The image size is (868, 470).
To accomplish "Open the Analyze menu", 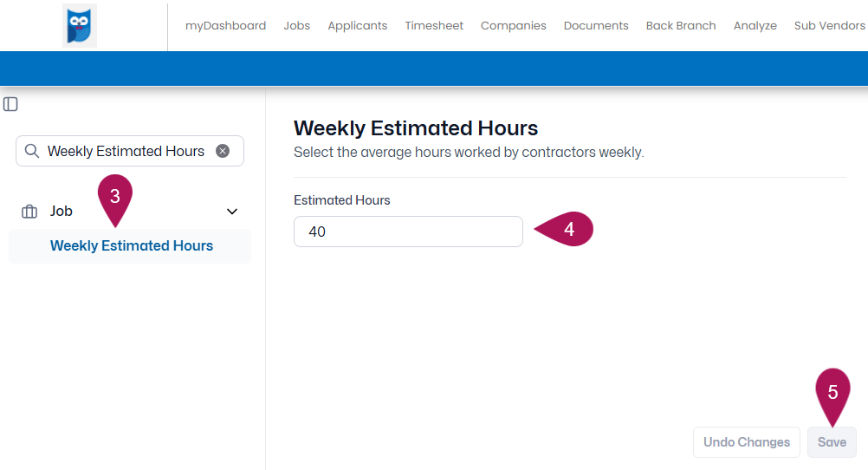I will point(755,25).
